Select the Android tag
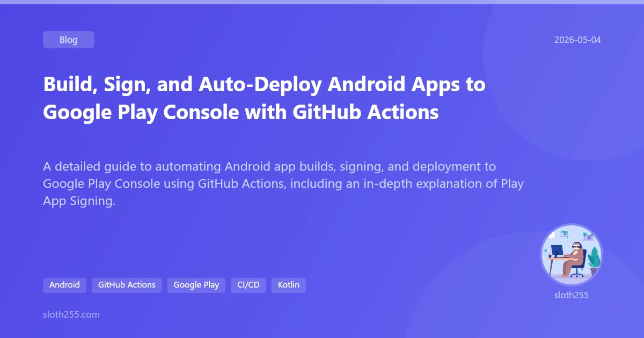Viewport: 644px width, 338px height. 64,285
